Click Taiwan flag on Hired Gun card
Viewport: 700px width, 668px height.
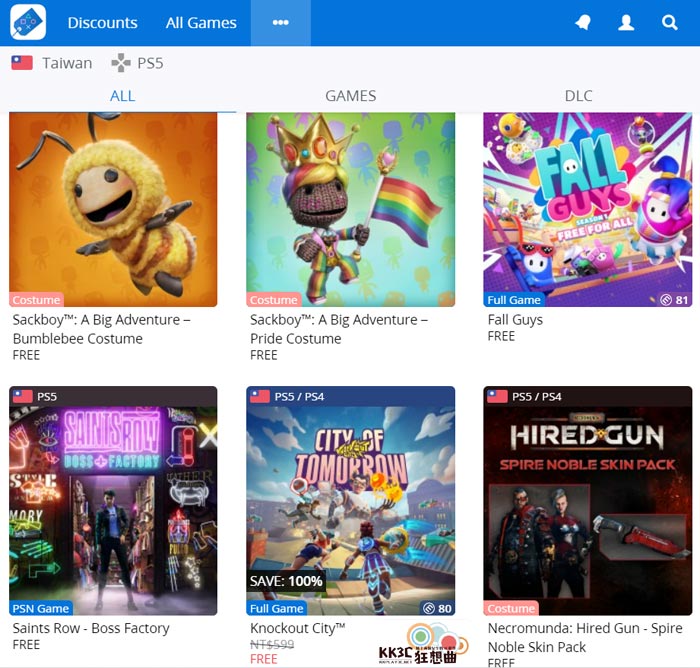(x=497, y=397)
